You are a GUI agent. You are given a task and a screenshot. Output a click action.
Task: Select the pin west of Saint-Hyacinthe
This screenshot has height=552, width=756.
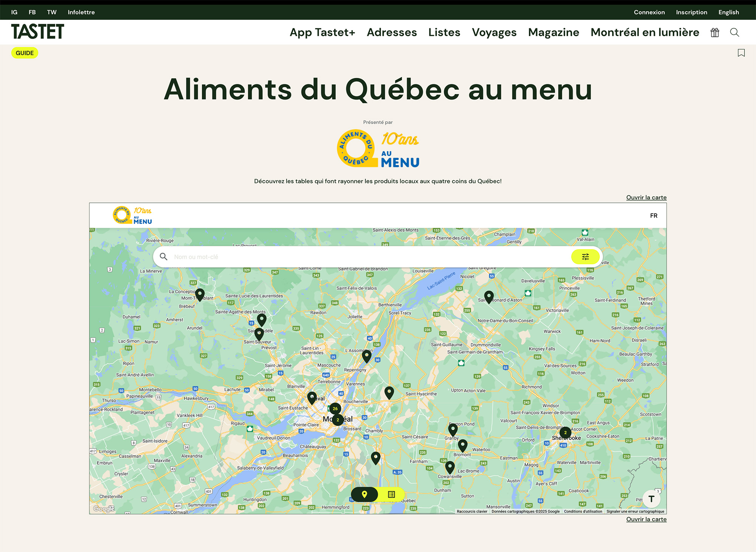point(389,392)
